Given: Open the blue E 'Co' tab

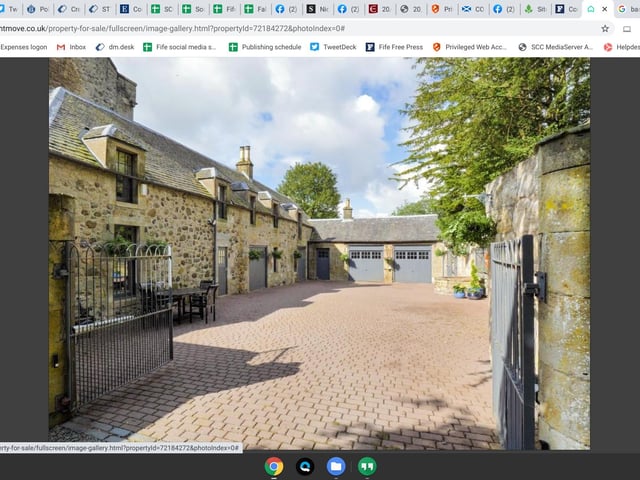Looking at the screenshot, I should point(131,9).
